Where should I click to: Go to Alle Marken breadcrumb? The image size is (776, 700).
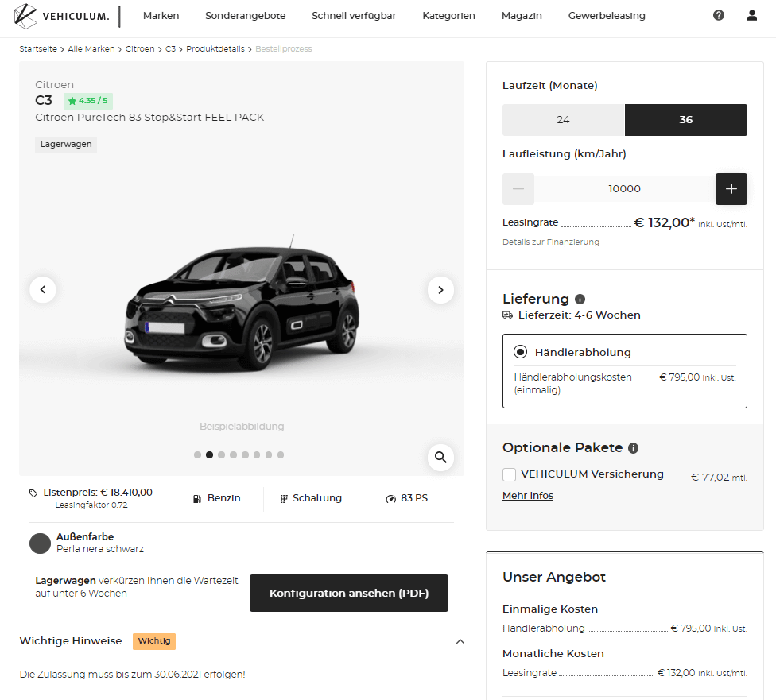(x=91, y=49)
